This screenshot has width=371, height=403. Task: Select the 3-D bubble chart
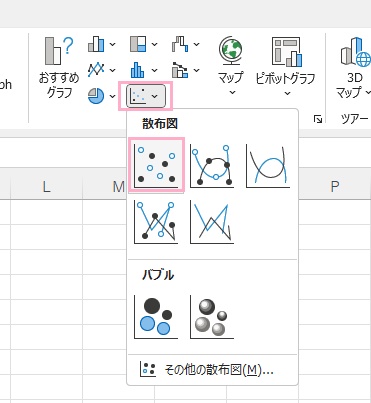point(212,317)
